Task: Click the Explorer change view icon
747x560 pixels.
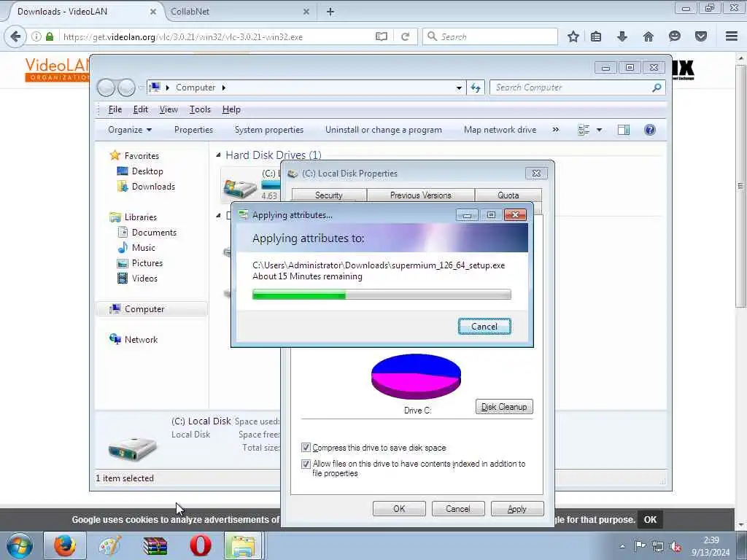Action: point(584,130)
